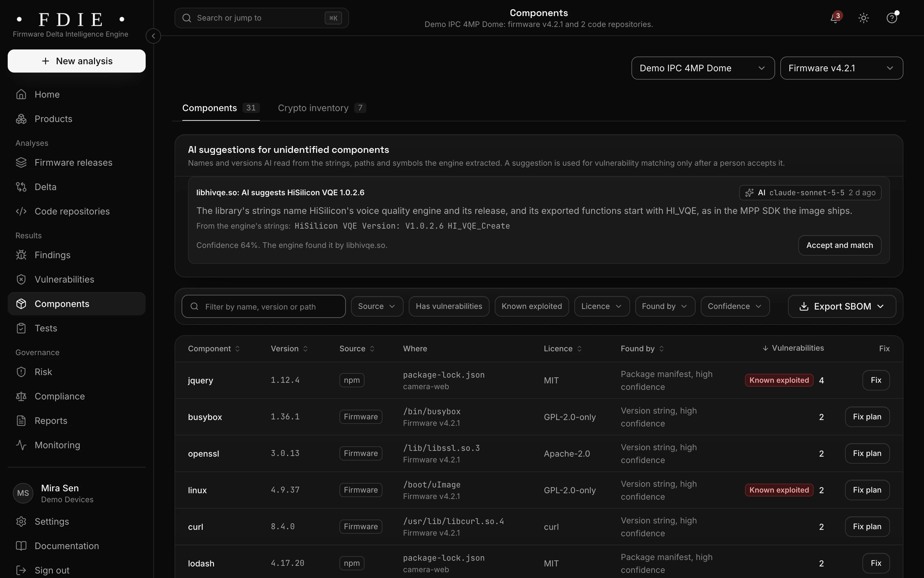This screenshot has height=578, width=924.
Task: Expand the Licence filter dropdown
Action: tap(602, 306)
